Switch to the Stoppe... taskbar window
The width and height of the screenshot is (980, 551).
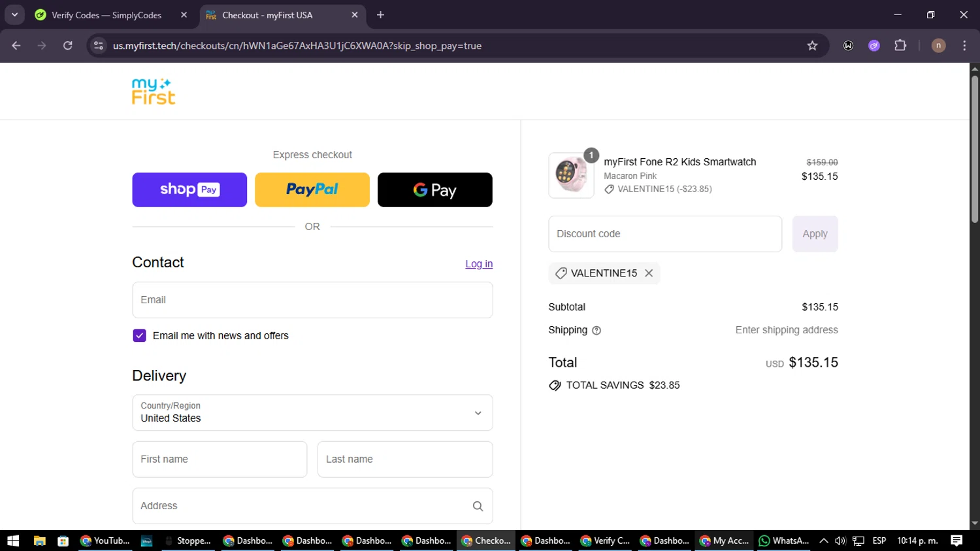pos(188,541)
